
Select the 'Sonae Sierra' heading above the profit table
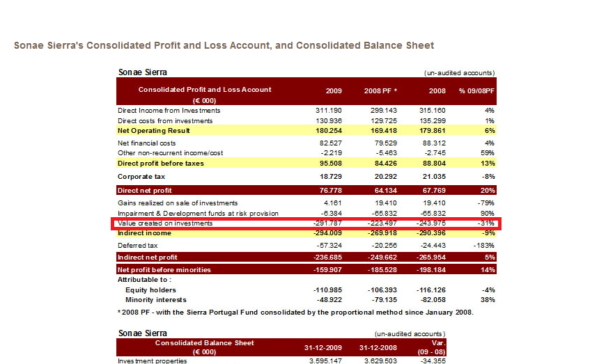click(142, 72)
